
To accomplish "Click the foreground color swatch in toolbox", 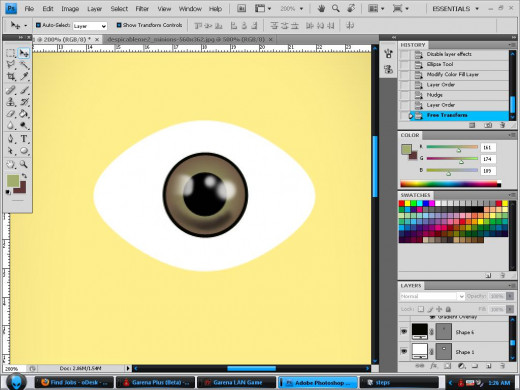I will 13,181.
